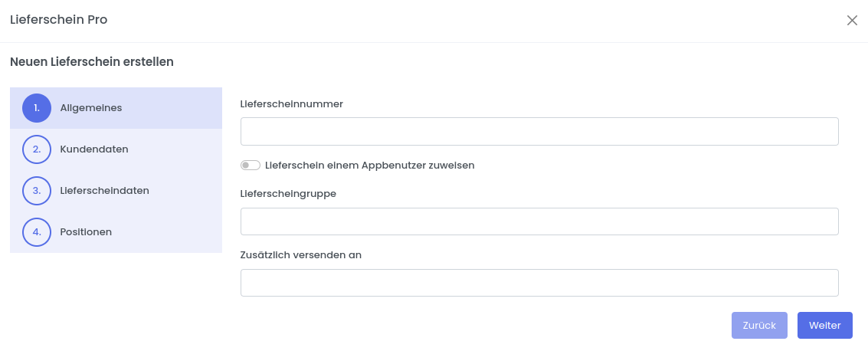Click the 'Lieferschein einem Appbenutzer zuweisen' label
Viewport: 868px width, 351px height.
(x=369, y=166)
